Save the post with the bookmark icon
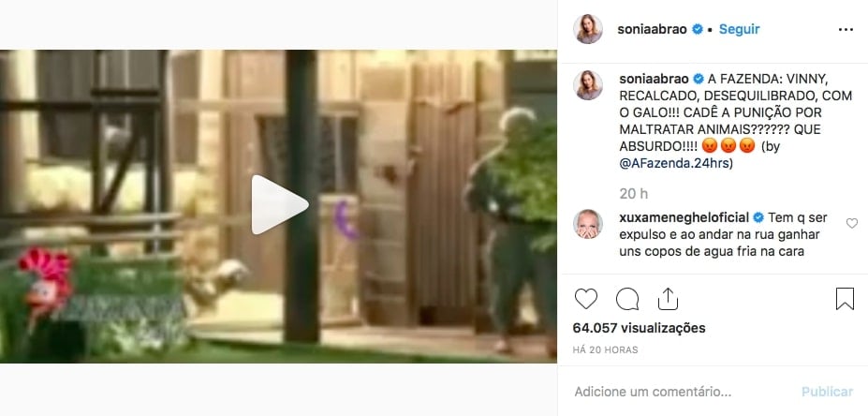This screenshot has height=416, width=868. [845, 299]
